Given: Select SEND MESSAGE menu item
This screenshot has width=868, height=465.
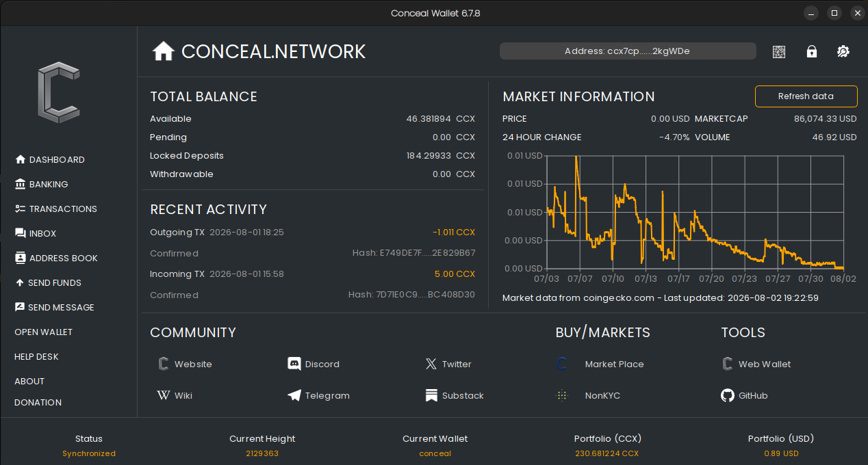Looking at the screenshot, I should pos(61,307).
